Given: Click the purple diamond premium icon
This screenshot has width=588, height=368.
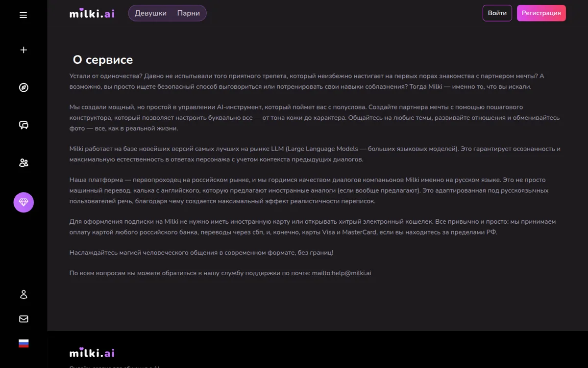Looking at the screenshot, I should pyautogui.click(x=24, y=202).
